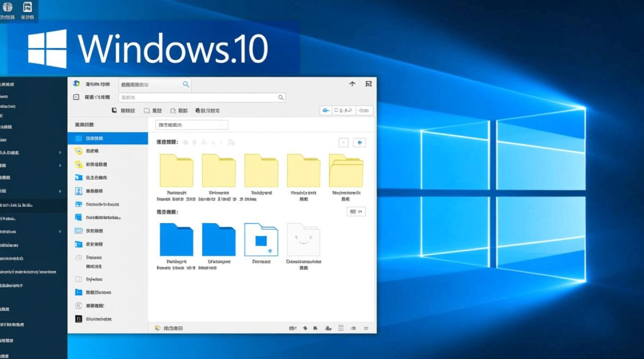The width and height of the screenshot is (644, 359).
Task: Click the Dropbox icon in the navigation pane
Action: pyautogui.click(x=78, y=203)
